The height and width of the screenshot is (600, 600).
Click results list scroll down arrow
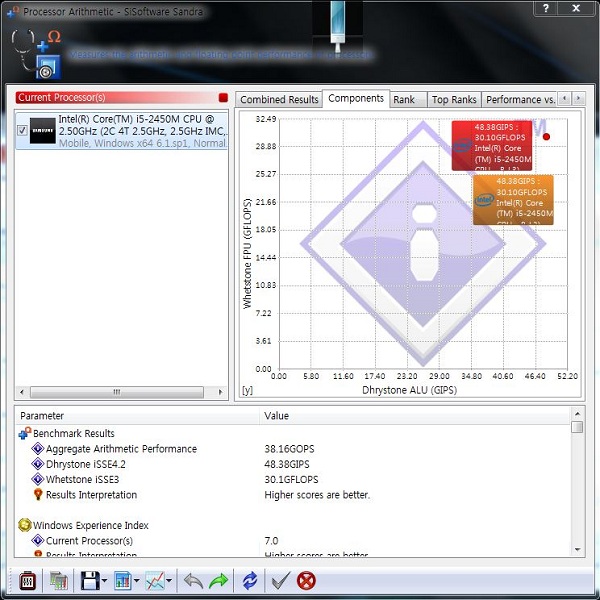click(577, 550)
